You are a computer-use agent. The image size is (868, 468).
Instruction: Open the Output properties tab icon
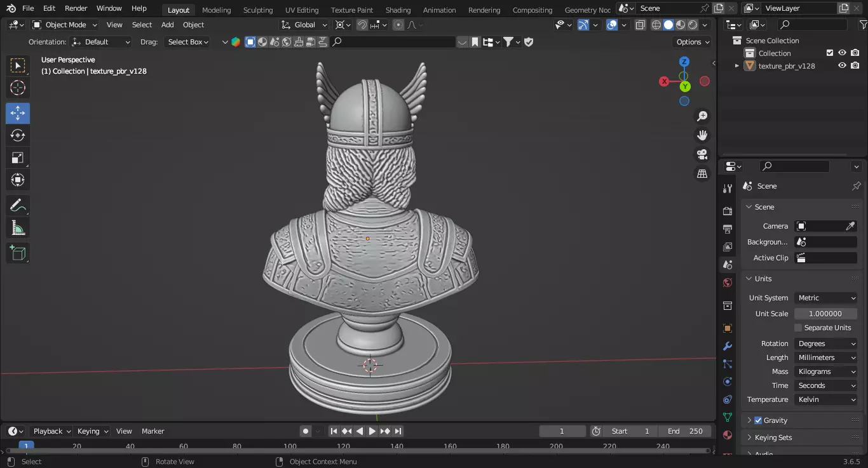[728, 229]
